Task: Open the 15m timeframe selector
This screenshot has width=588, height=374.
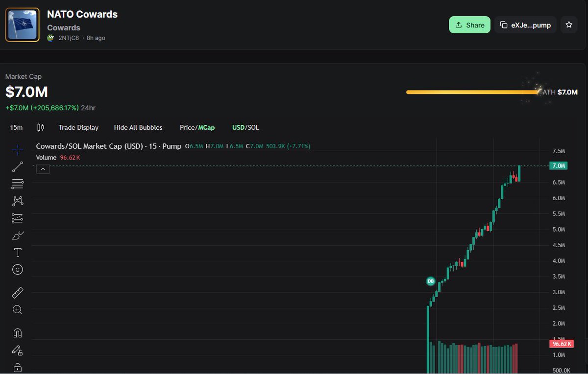Action: point(16,127)
